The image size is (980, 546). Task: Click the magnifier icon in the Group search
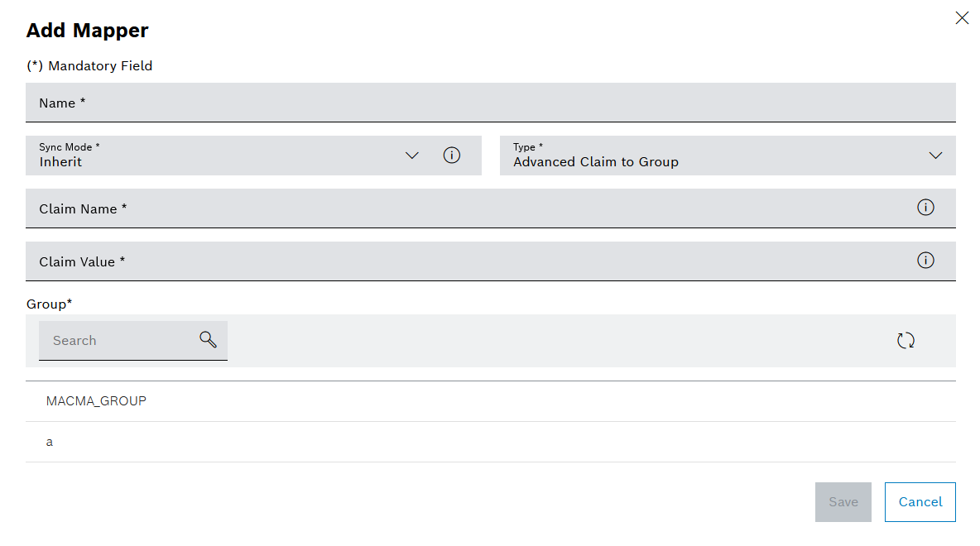click(x=208, y=340)
